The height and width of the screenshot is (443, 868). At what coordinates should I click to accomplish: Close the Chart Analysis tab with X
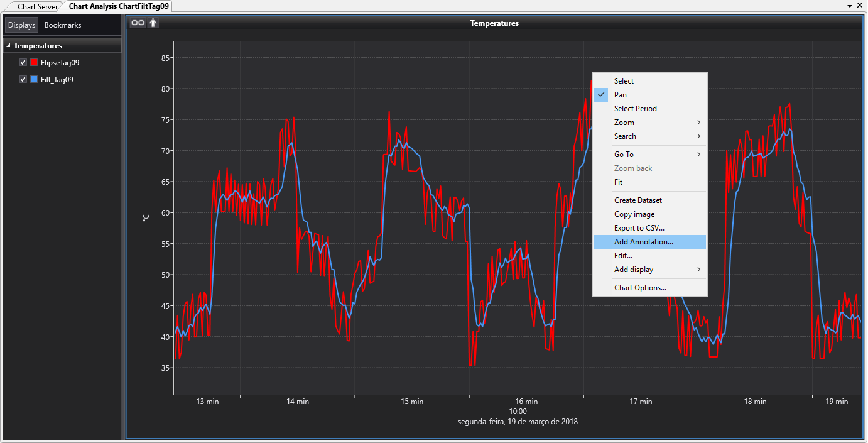coord(859,6)
